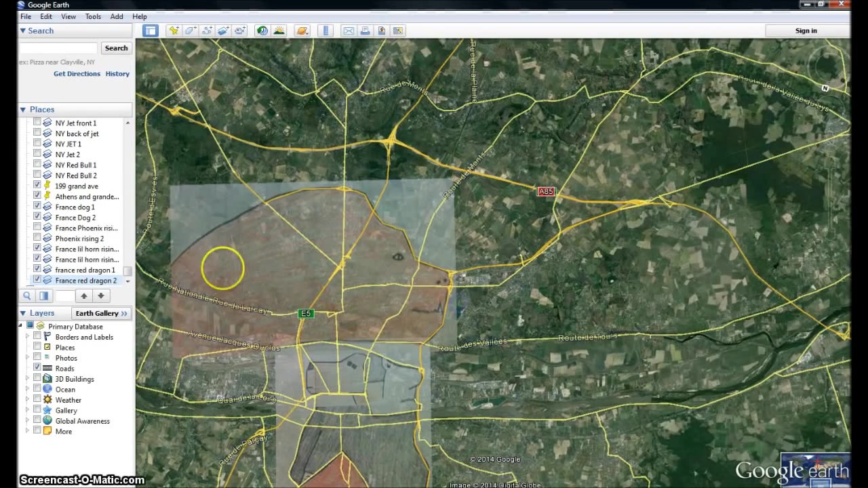The width and height of the screenshot is (868, 488).
Task: Click the Borders and Labels flag icon
Action: click(47, 337)
